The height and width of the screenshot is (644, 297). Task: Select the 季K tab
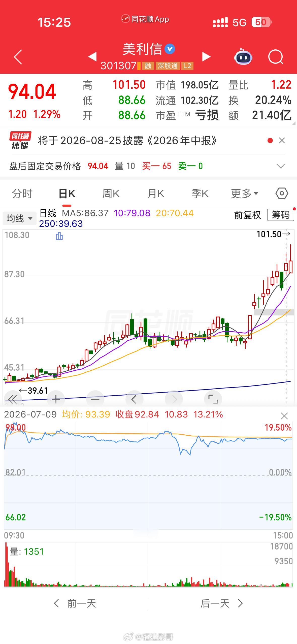200,194
